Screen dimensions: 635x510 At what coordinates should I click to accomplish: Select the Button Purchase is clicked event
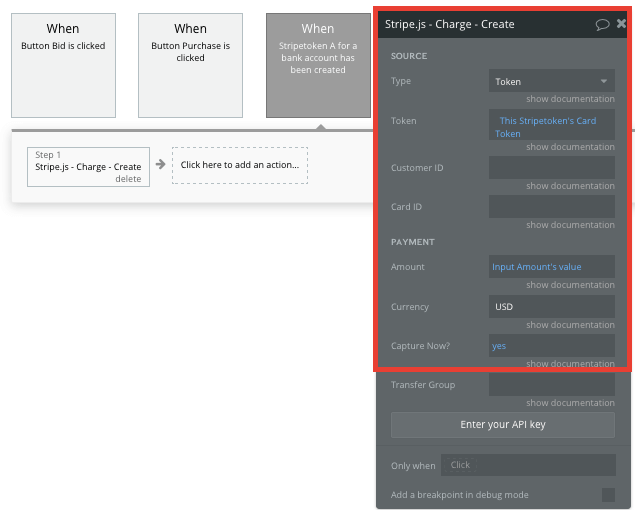point(190,65)
